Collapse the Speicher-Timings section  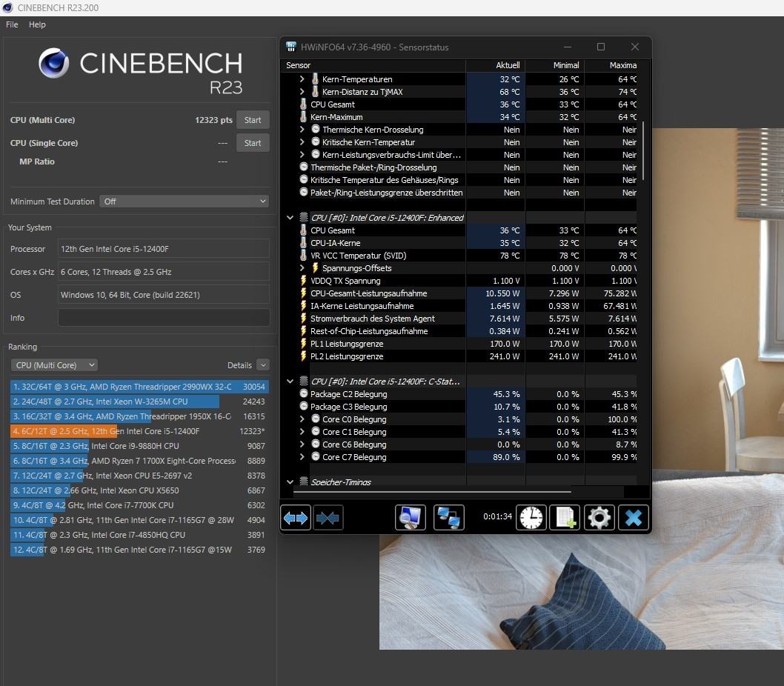coord(290,482)
